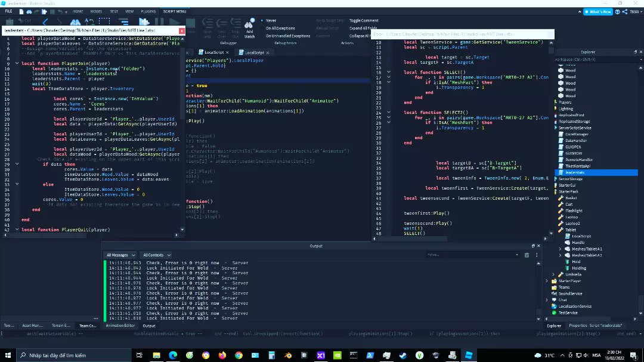
Task: Click the DataHandler script icon
Action: (561, 141)
